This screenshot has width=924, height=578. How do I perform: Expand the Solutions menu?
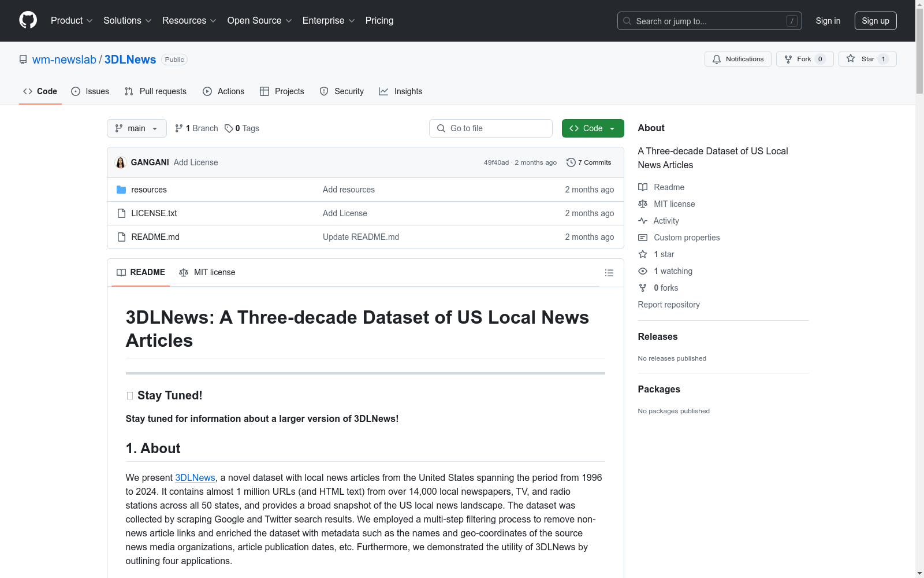[128, 20]
